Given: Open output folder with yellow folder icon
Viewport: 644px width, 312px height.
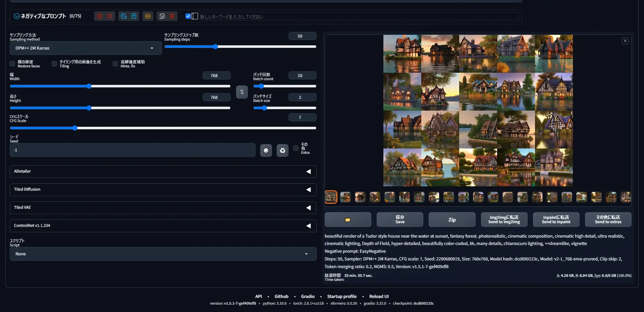Looking at the screenshot, I should click(348, 220).
